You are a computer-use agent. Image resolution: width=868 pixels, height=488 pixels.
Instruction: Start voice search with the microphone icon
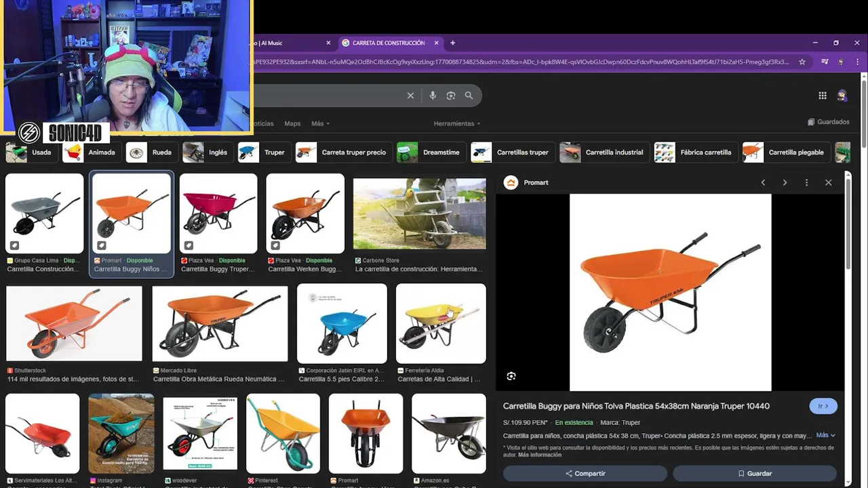(x=433, y=96)
